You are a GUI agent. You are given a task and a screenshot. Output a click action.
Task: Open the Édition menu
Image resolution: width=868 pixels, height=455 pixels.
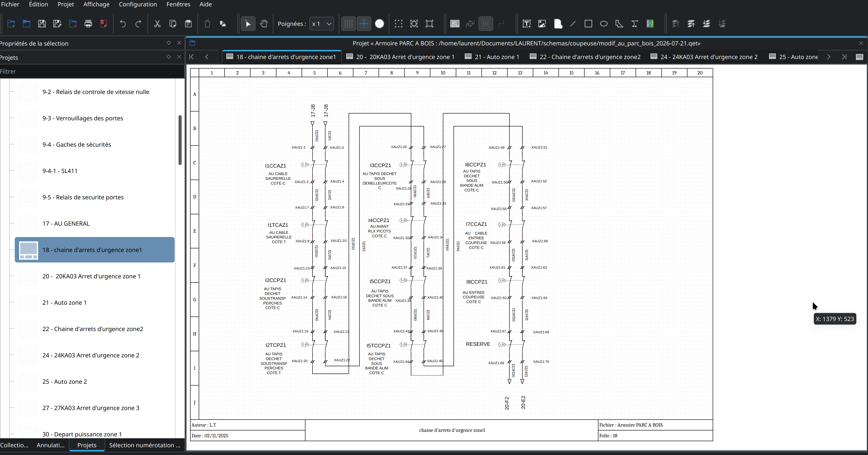pos(38,4)
